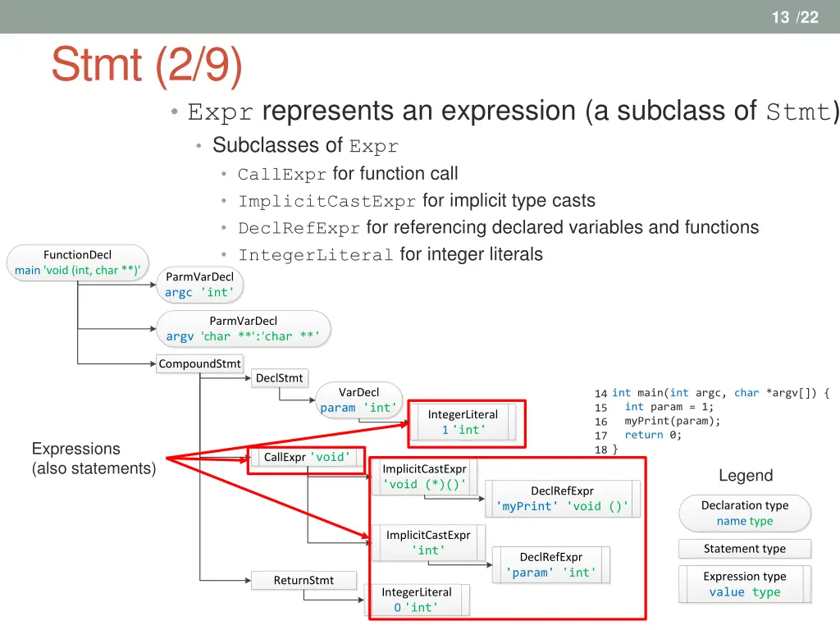Click the slide counter 13 /22
The height and width of the screenshot is (630, 840).
click(794, 17)
